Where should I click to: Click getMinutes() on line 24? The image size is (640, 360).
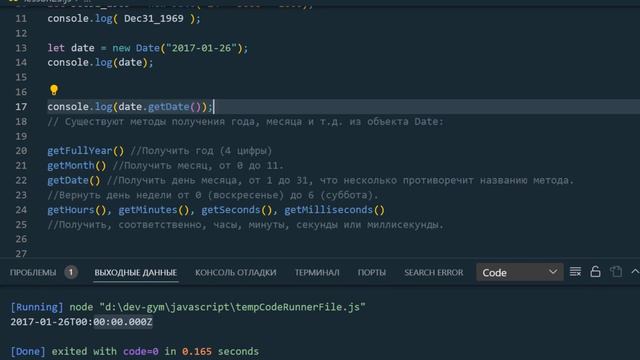tap(153, 210)
